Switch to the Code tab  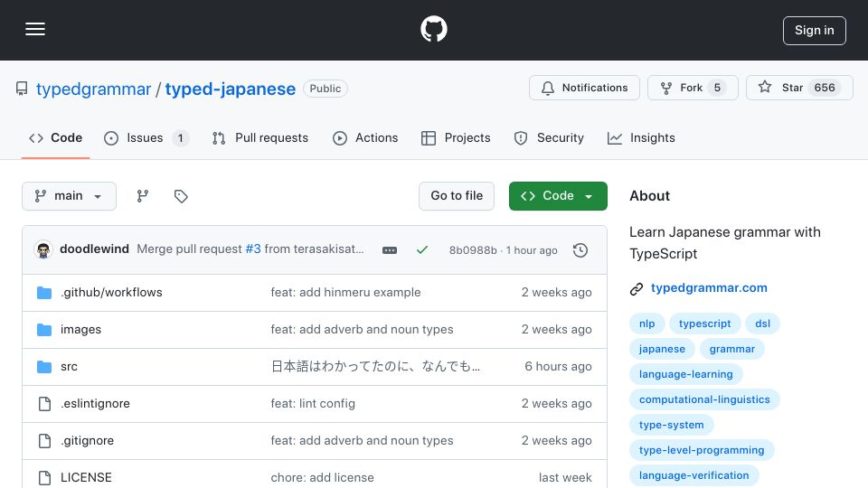coord(55,137)
